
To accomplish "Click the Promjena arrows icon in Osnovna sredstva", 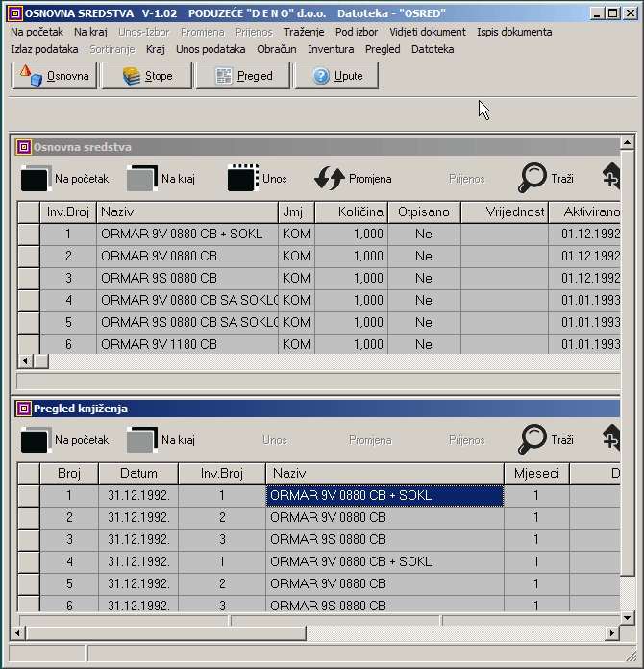I will 330,179.
